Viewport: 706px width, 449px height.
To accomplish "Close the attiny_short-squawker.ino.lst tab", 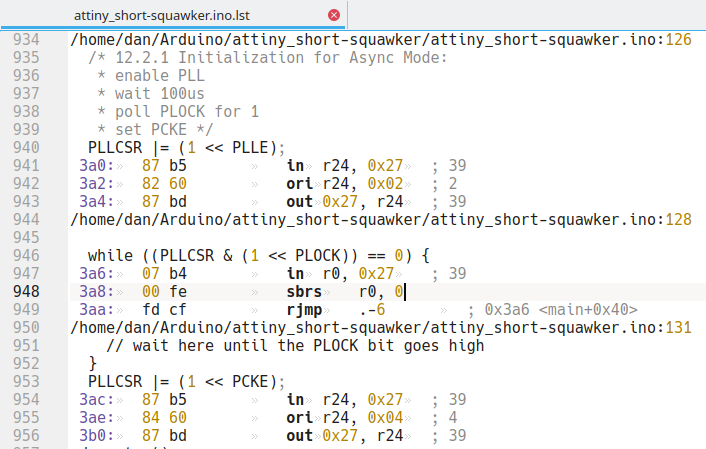I will [x=334, y=15].
